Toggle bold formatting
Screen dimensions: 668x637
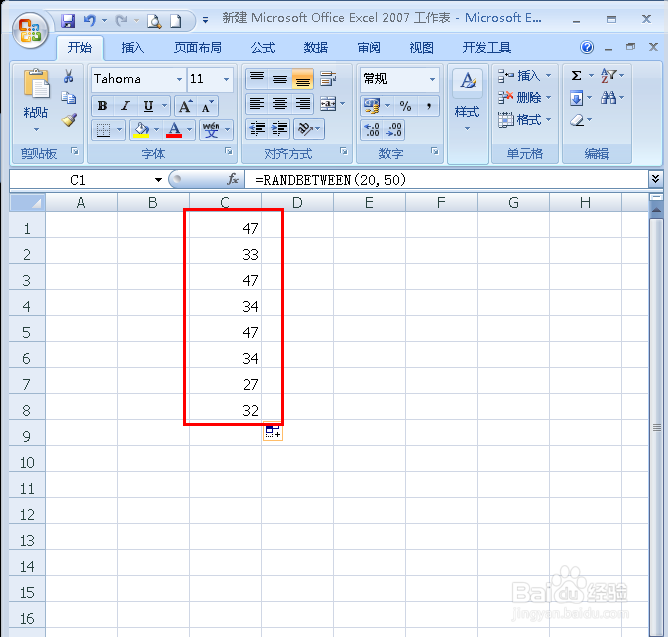pos(103,106)
